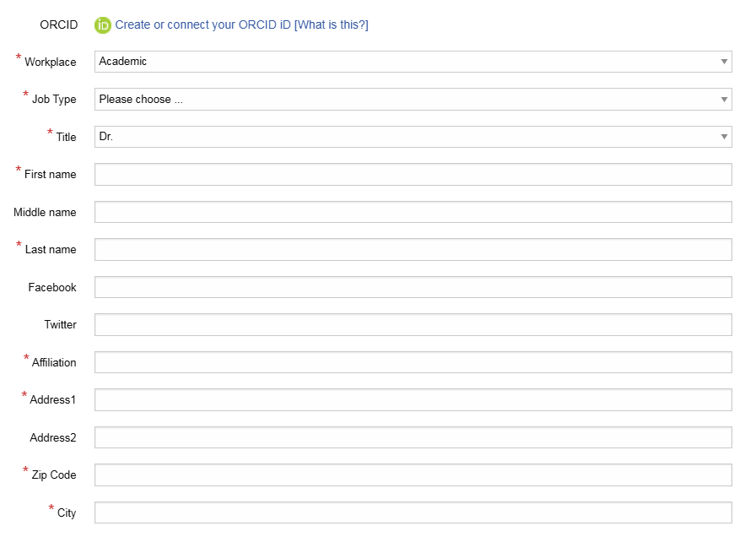The image size is (756, 537).
Task: Open Create or connect your ORCID iD link
Action: point(202,25)
